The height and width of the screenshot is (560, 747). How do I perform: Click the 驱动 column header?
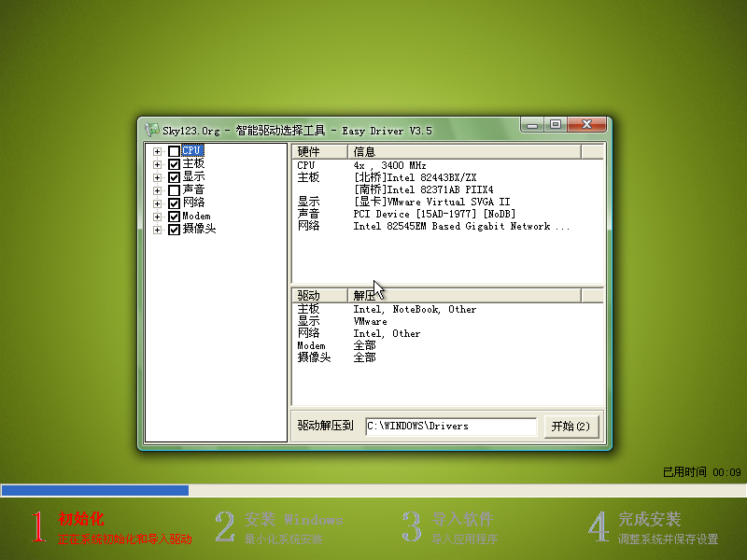tap(319, 296)
